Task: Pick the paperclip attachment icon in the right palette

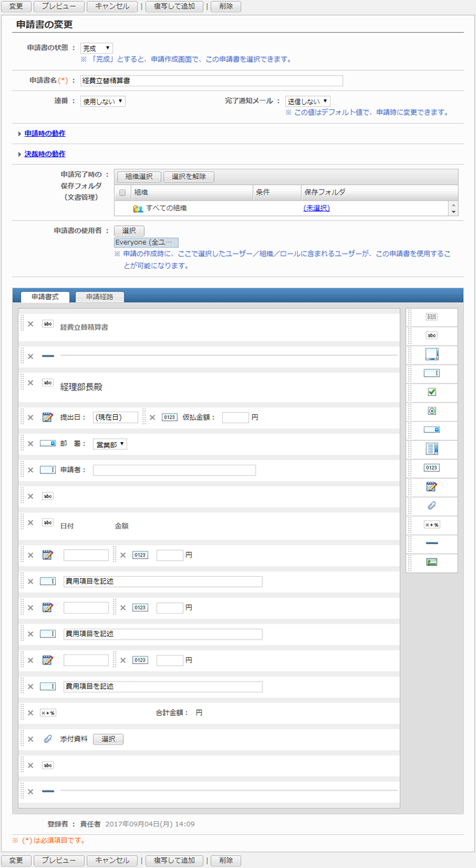Action: click(431, 505)
